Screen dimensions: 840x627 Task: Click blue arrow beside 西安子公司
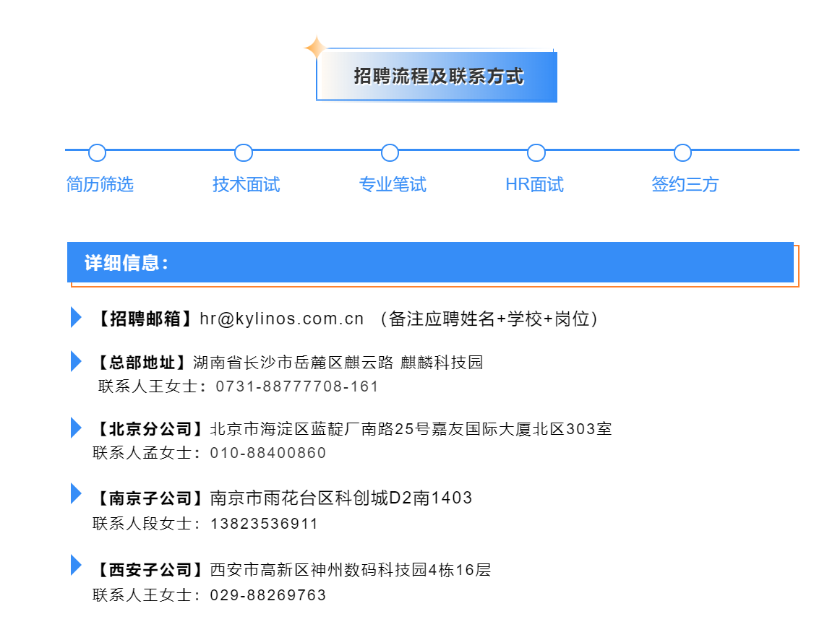click(76, 566)
